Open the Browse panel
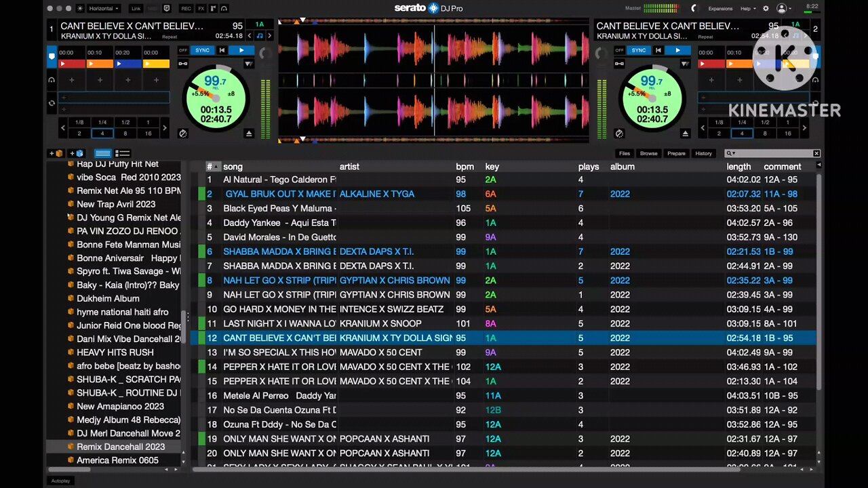Image resolution: width=868 pixels, height=488 pixels. click(x=648, y=153)
